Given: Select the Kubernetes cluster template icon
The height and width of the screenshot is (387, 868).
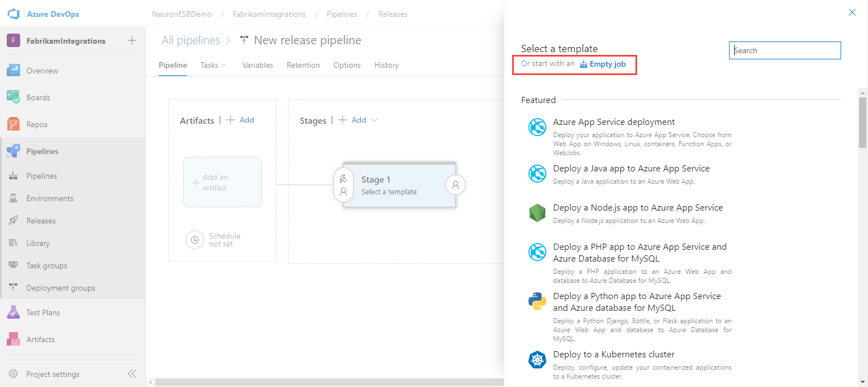Looking at the screenshot, I should (537, 360).
